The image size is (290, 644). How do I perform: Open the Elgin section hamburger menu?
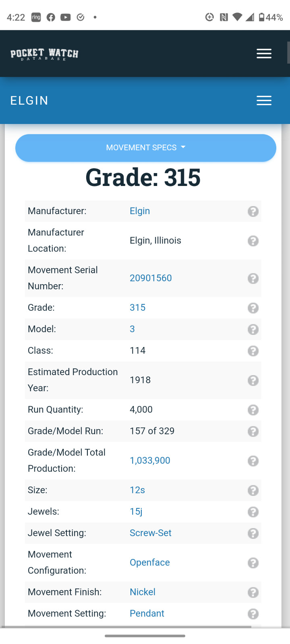click(x=264, y=101)
